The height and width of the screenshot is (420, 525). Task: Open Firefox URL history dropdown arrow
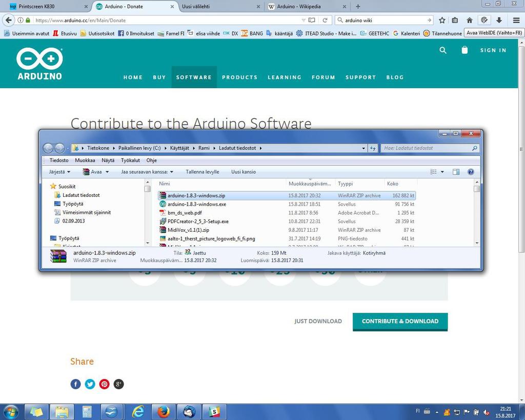point(304,20)
